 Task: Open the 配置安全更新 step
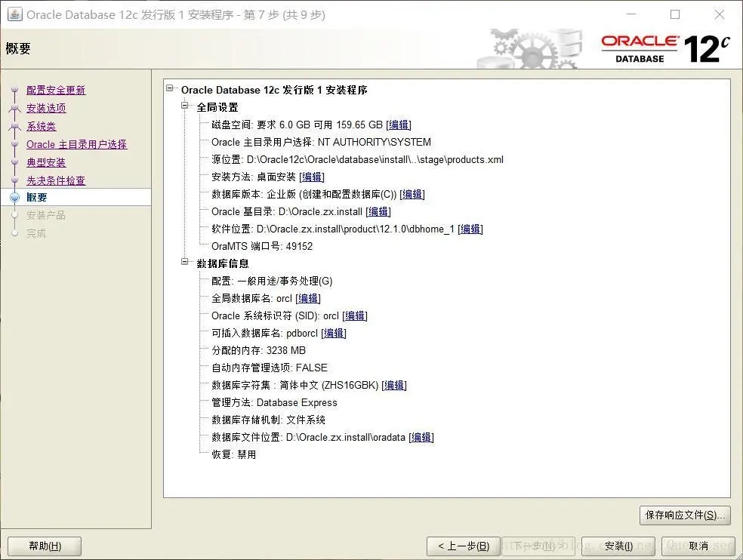[56, 90]
